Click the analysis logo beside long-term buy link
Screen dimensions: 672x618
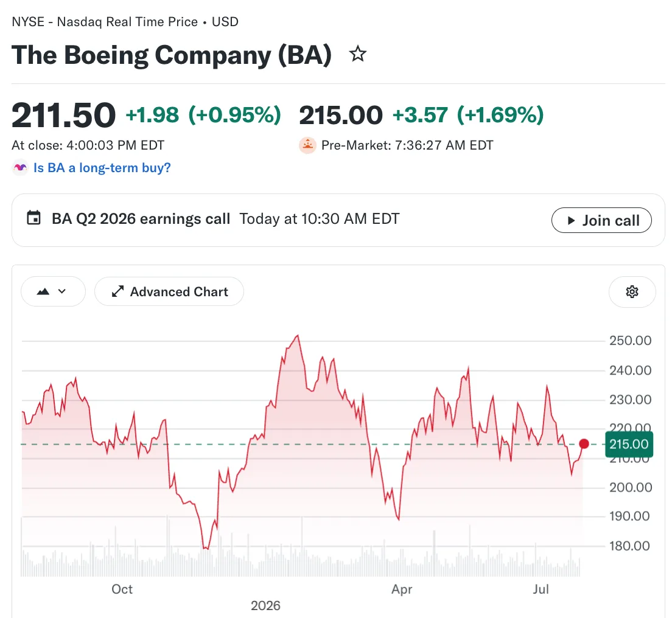click(19, 167)
